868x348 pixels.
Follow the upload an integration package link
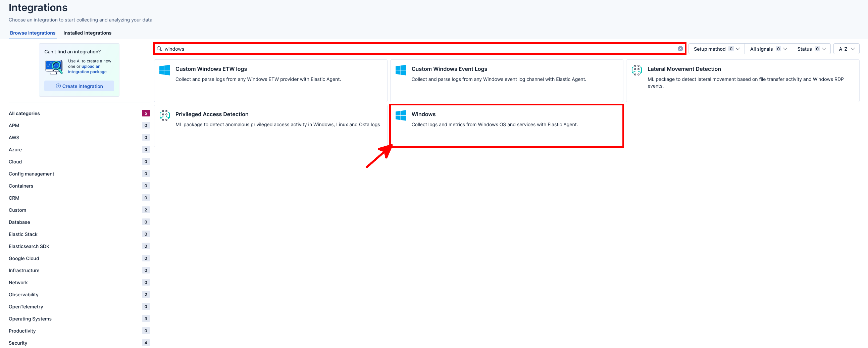[x=87, y=69]
